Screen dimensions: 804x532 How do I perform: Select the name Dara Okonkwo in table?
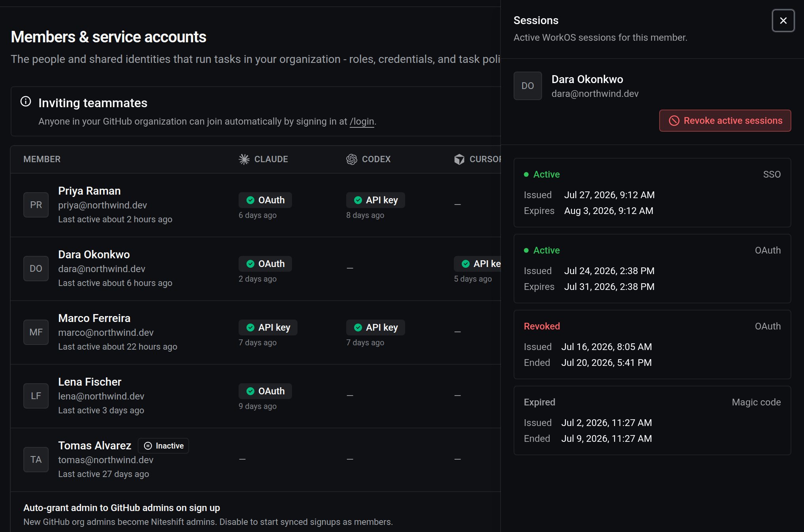point(94,255)
